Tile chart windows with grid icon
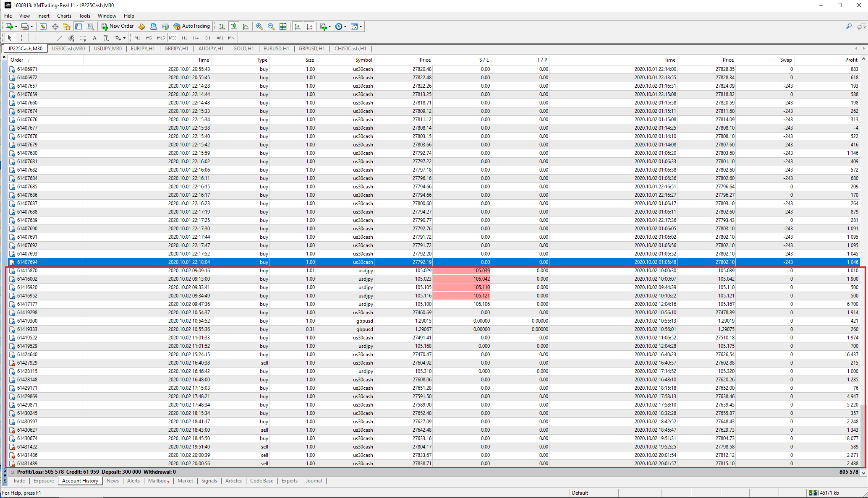Image resolution: width=868 pixels, height=498 pixels. tap(283, 26)
